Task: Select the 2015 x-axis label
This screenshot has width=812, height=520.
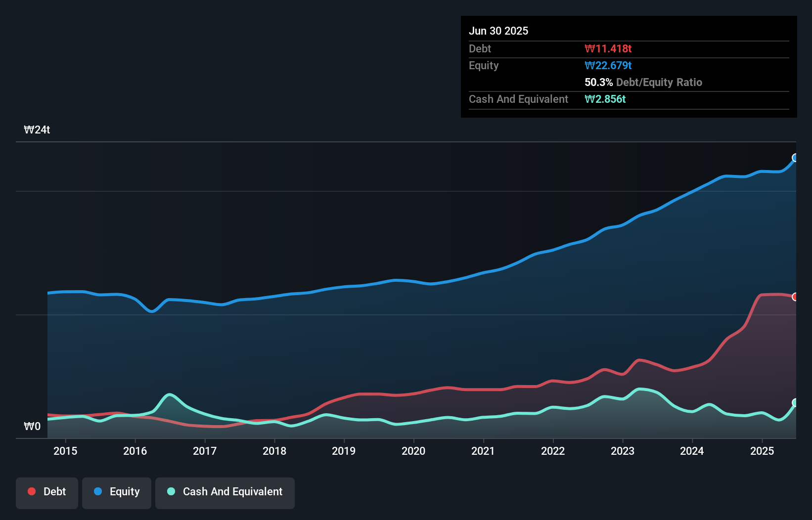Action: pyautogui.click(x=65, y=451)
